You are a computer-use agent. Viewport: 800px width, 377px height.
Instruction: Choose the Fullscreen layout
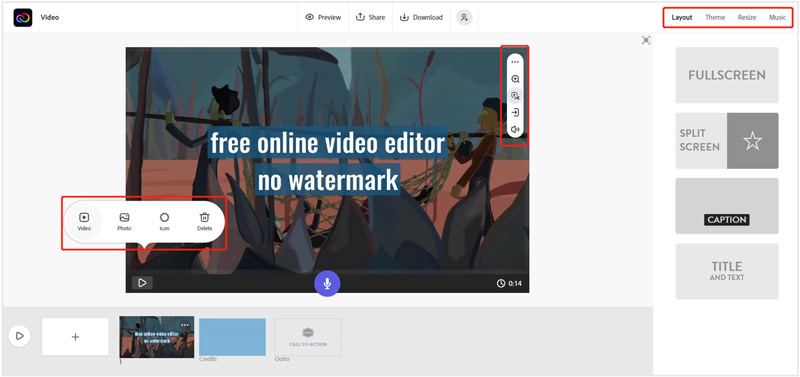(727, 76)
